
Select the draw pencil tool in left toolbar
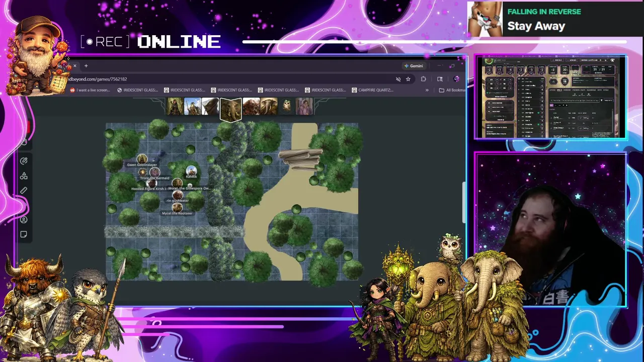point(24,161)
